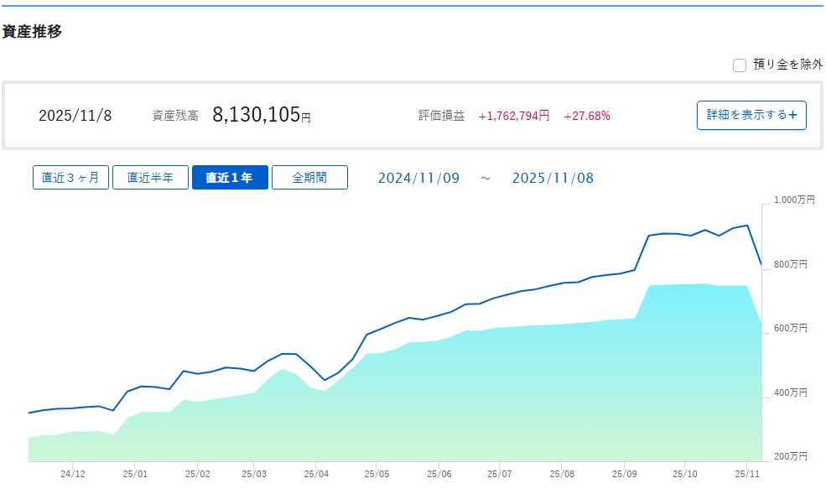The image size is (826, 504).
Task: Click the 資産推移 section heading
Action: click(32, 32)
